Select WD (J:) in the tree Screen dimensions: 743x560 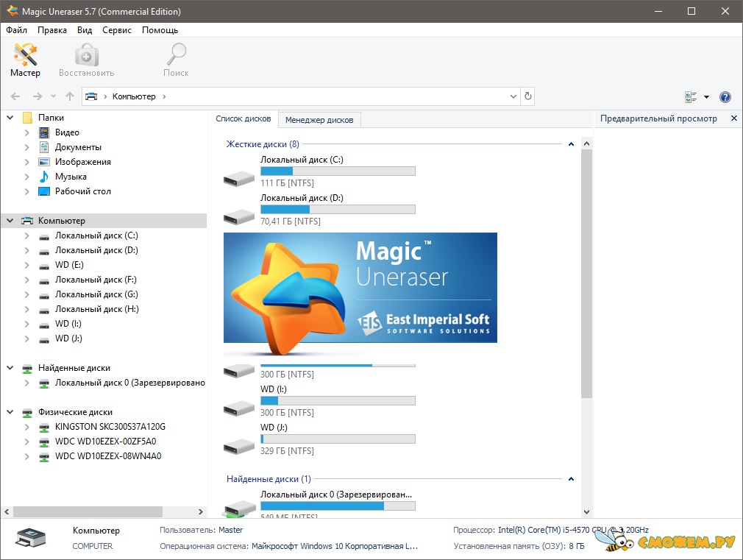tap(68, 338)
